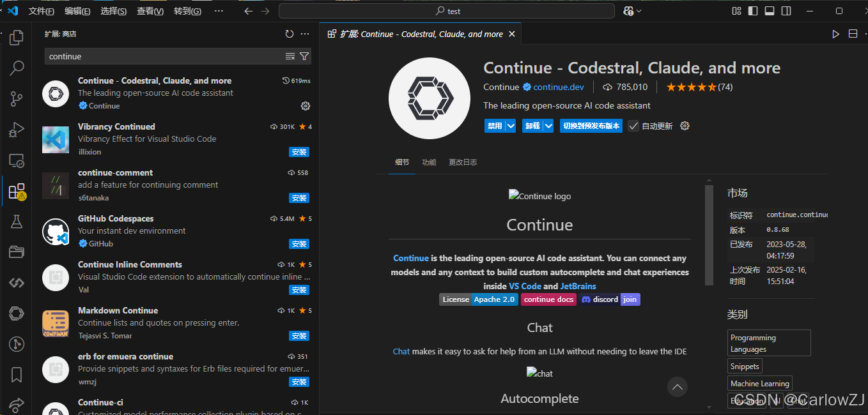This screenshot has height=415, width=868.
Task: Switch to the 更改日志 tab
Action: click(463, 162)
